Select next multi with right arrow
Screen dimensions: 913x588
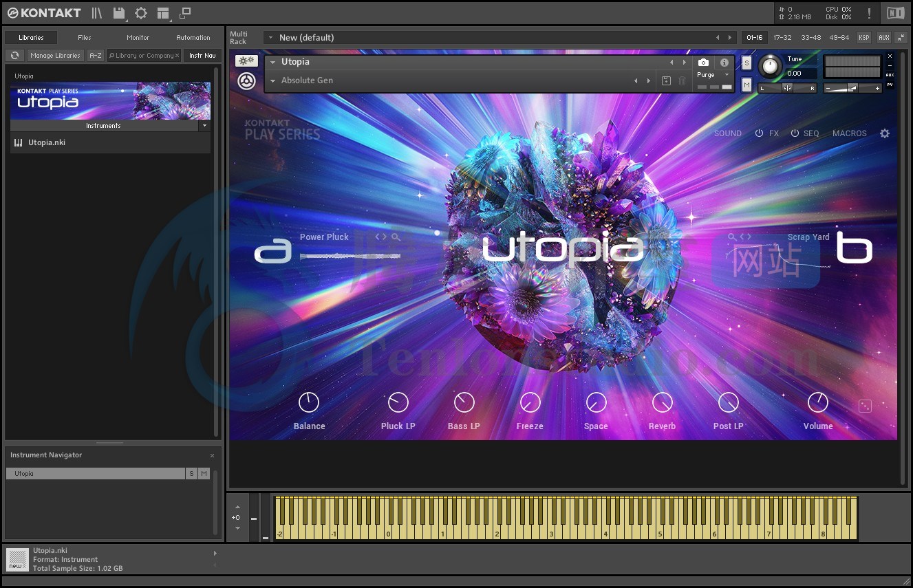point(730,38)
